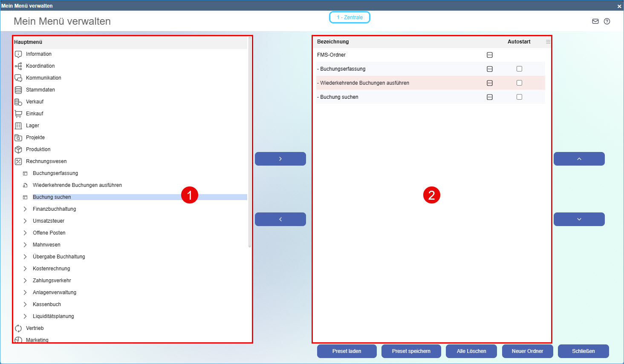Enable Autostart for Buchung suchen
Viewport: 624px width, 364px height.
pyautogui.click(x=519, y=97)
